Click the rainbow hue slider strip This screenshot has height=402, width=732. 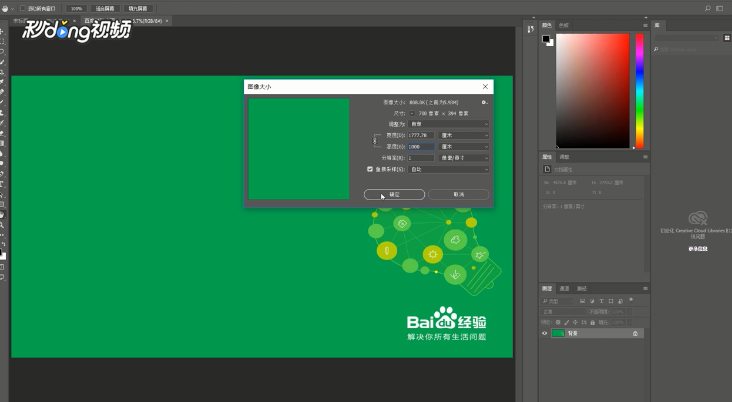[x=640, y=91]
